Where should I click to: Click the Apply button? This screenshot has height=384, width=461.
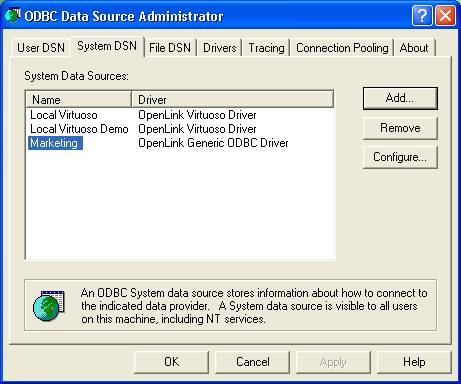(x=333, y=362)
